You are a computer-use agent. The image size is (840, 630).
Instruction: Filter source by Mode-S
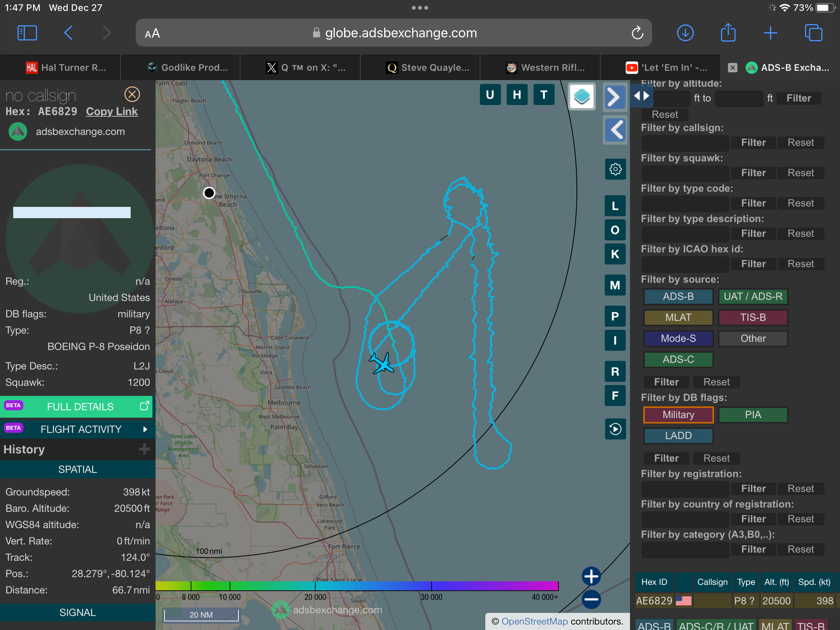pos(678,338)
